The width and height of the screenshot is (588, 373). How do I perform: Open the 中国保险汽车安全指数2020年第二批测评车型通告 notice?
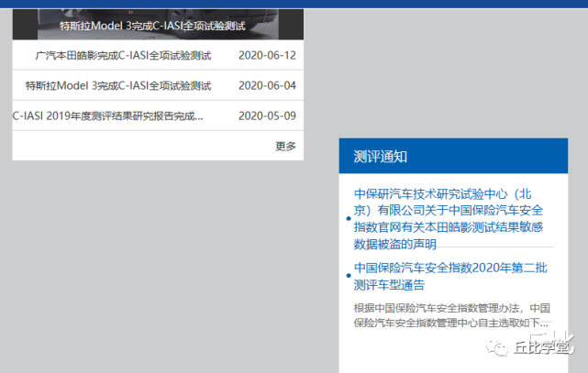(450, 277)
